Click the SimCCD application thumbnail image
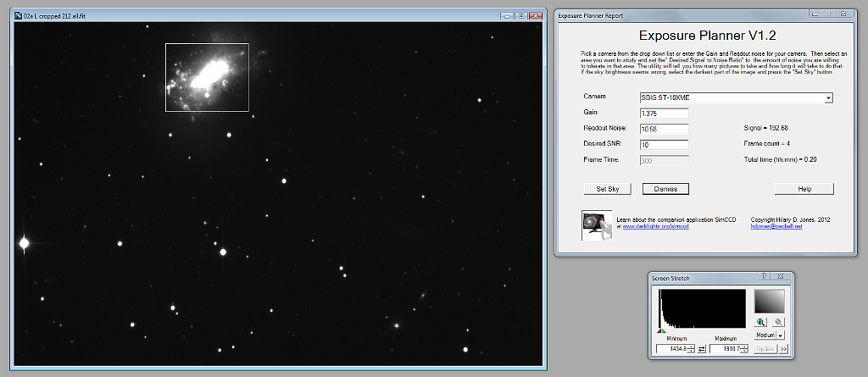 597,225
